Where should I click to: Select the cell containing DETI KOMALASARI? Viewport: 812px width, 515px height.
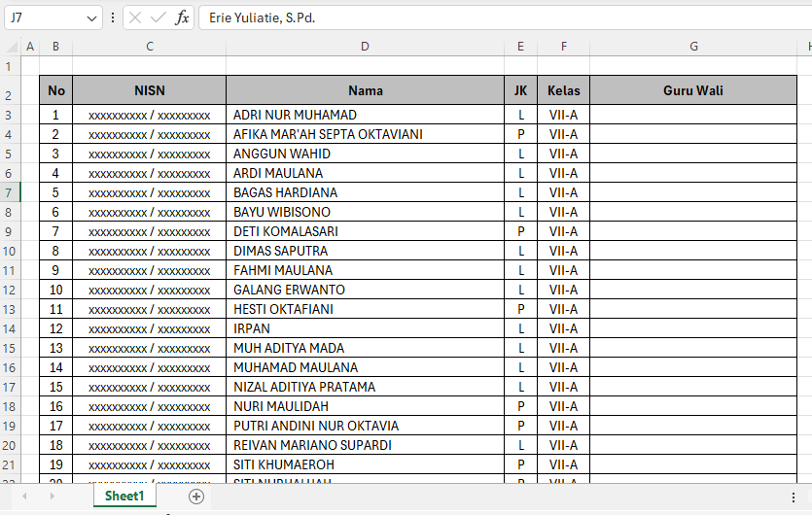coord(365,231)
